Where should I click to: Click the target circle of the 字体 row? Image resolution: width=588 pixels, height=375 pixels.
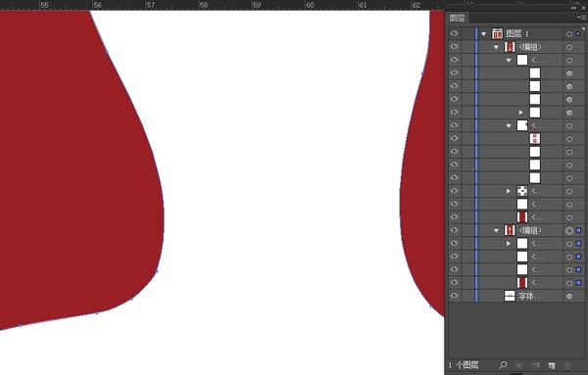(x=569, y=296)
